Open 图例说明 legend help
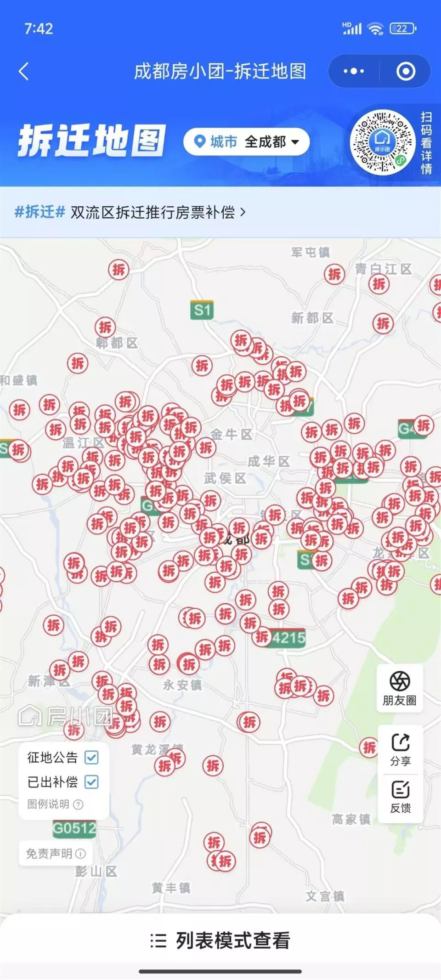Screen dimensions: 441x980 point(55,804)
